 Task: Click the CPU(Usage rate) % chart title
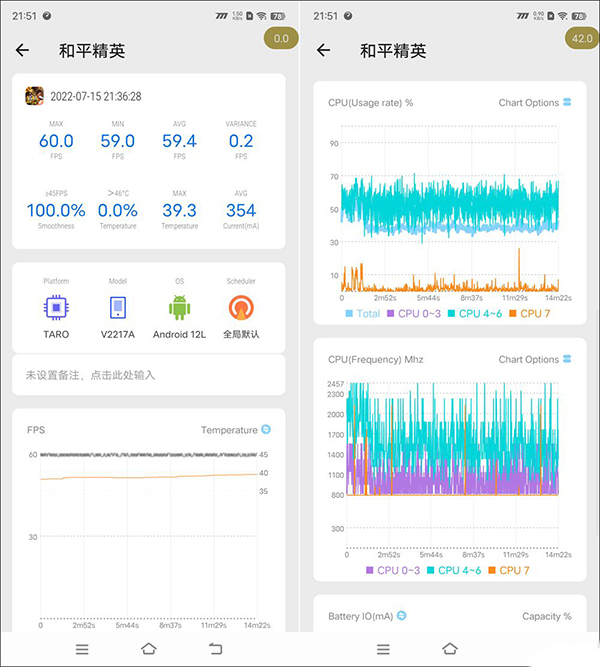tap(370, 103)
